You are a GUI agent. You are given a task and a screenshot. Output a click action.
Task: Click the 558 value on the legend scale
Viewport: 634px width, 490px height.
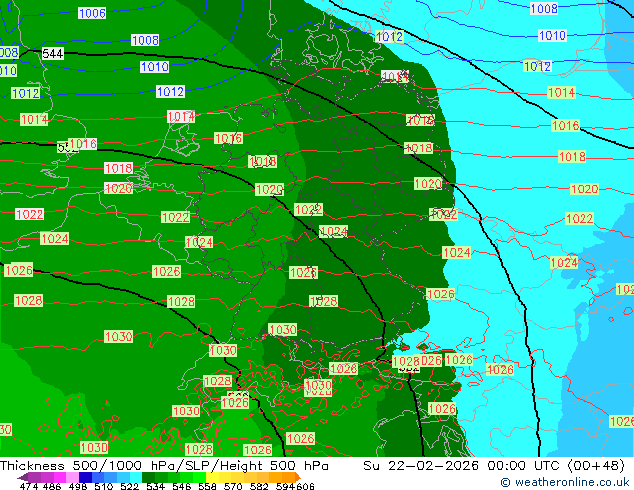coord(207,486)
